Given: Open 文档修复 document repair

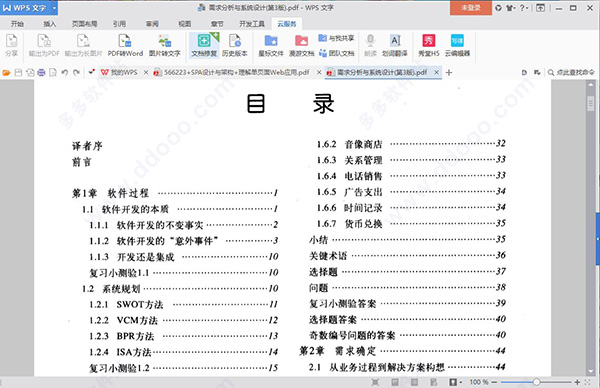Looking at the screenshot, I should tap(204, 46).
